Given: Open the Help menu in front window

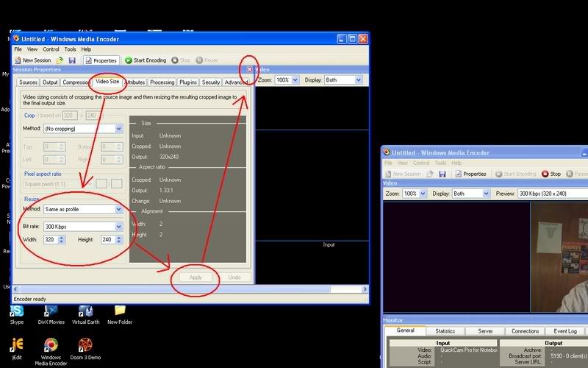Looking at the screenshot, I should pyautogui.click(x=86, y=49).
